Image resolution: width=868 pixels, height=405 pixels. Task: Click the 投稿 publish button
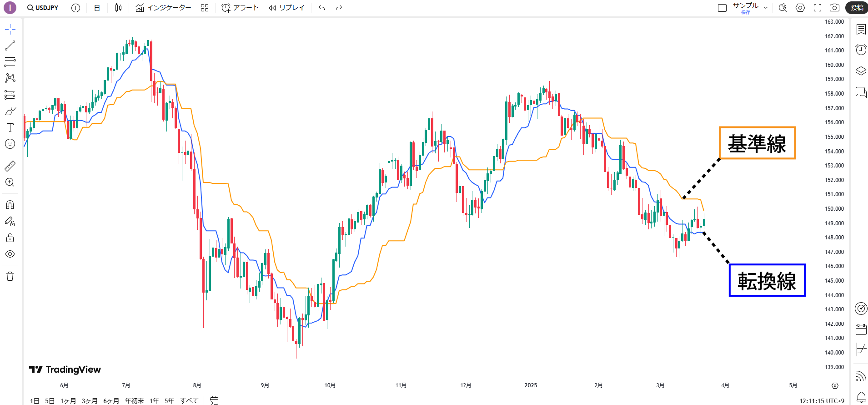pos(857,8)
